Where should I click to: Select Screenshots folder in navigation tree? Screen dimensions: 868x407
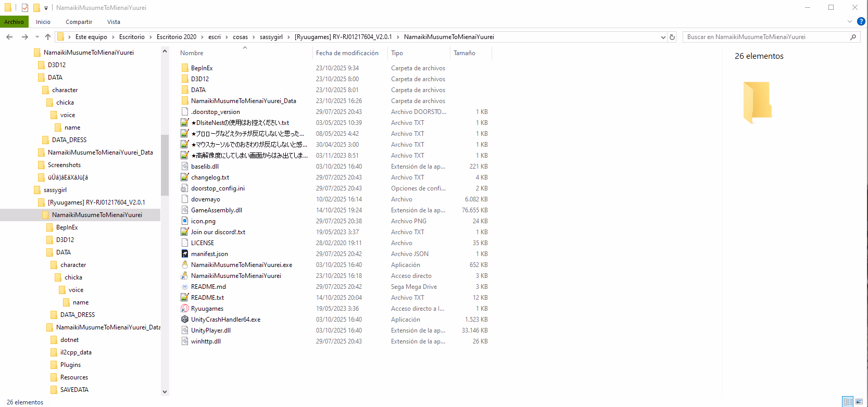(64, 165)
